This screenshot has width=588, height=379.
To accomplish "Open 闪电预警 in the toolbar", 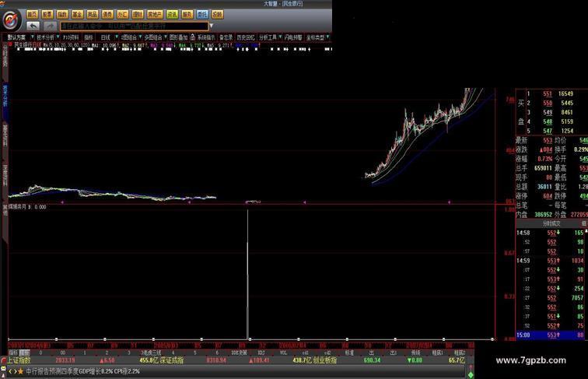I will pyautogui.click(x=293, y=37).
